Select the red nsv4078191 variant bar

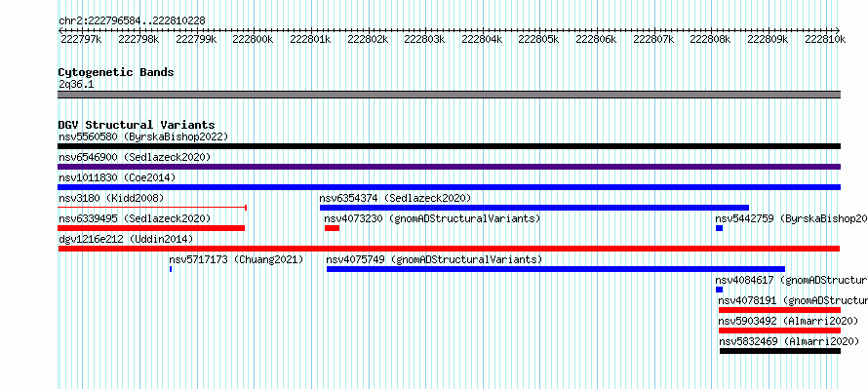(x=779, y=310)
